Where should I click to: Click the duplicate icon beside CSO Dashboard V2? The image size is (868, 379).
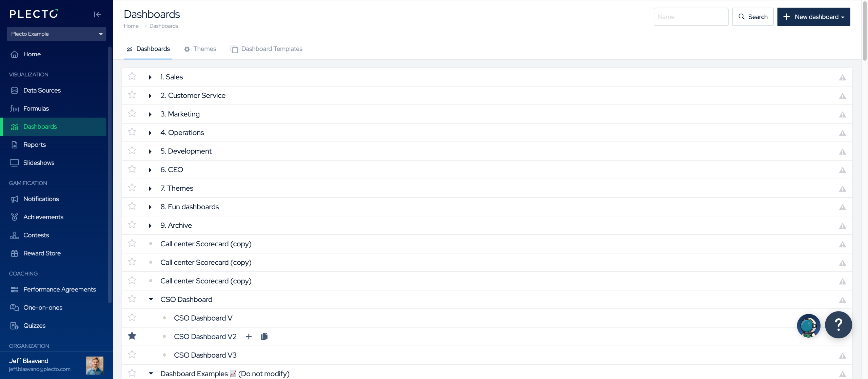tap(264, 336)
